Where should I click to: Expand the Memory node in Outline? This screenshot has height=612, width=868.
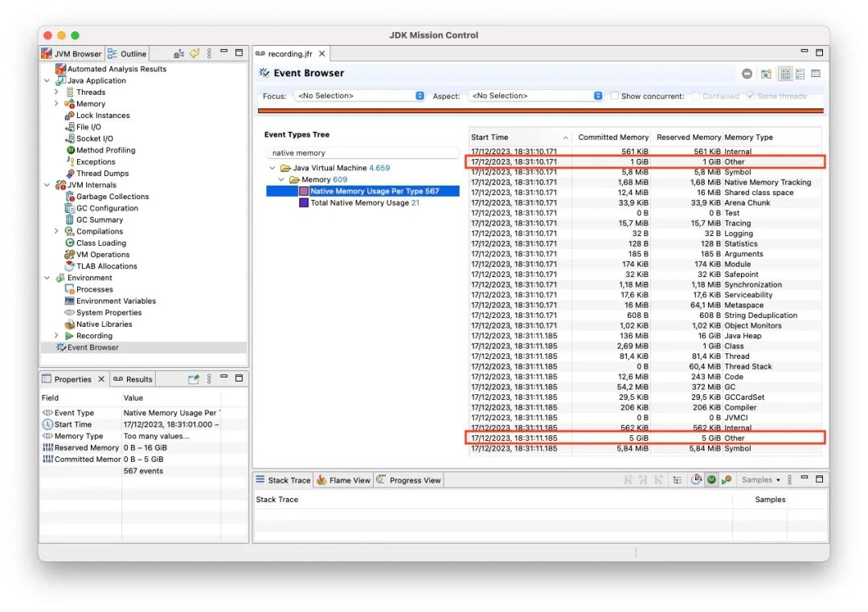[x=56, y=104]
